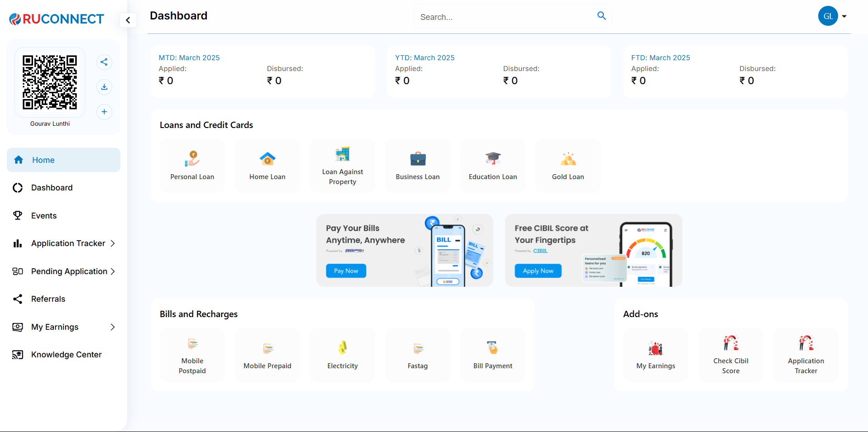Expand Pending Application menu
Viewport: 868px width, 432px height.
pos(113,271)
